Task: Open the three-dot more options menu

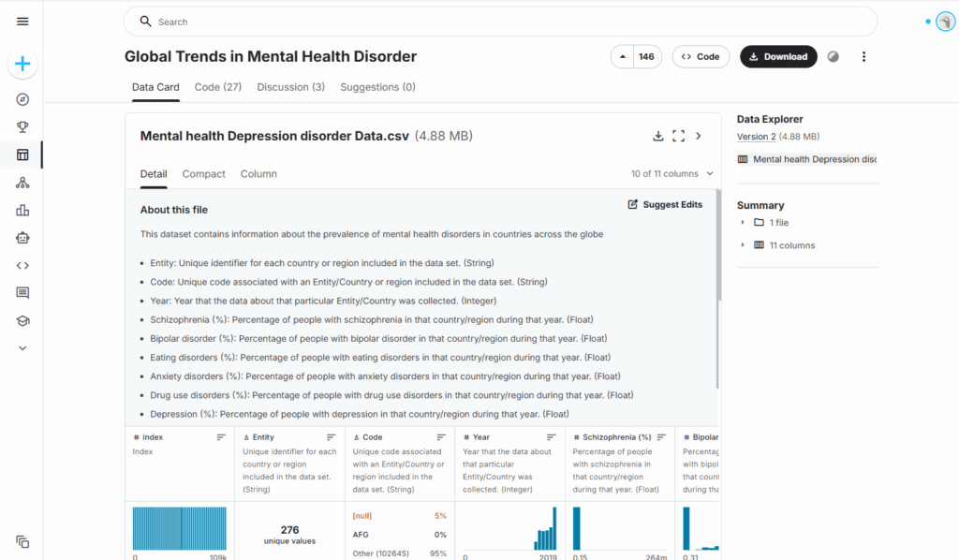Action: [863, 57]
